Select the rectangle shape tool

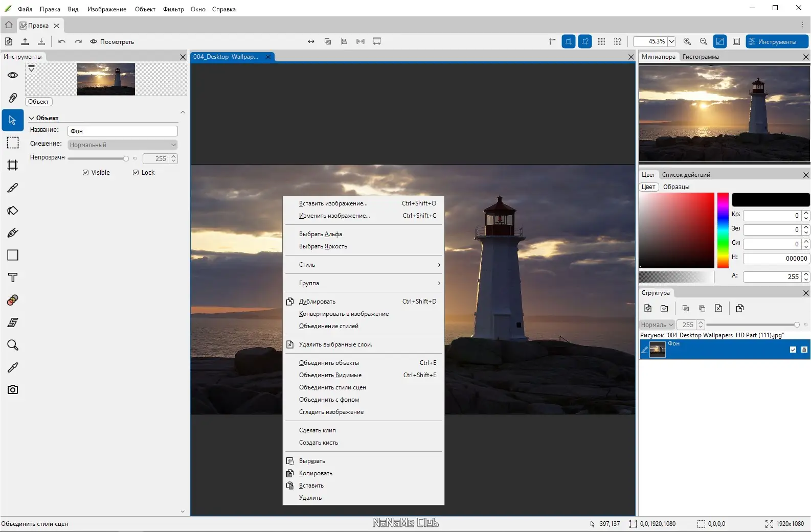click(13, 255)
